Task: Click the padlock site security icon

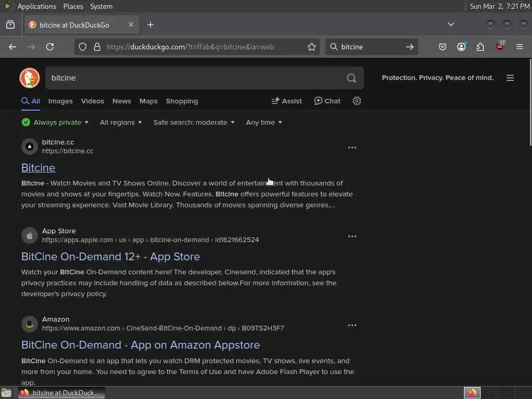Action: [97, 47]
